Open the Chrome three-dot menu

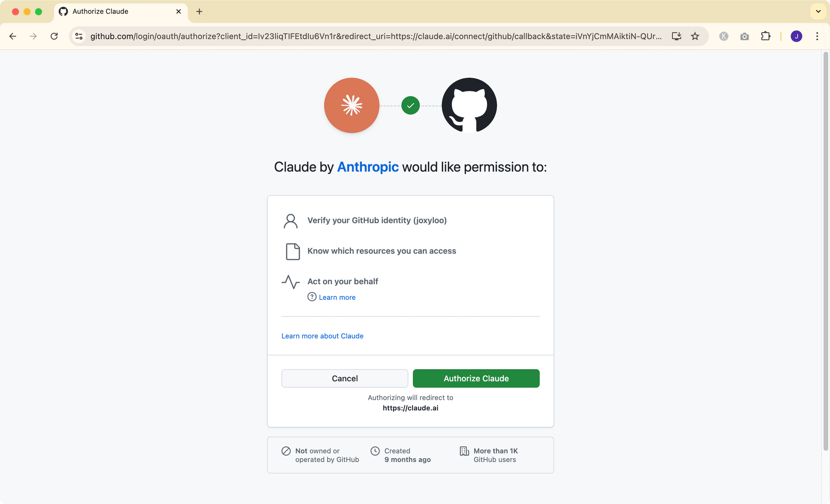tap(817, 37)
